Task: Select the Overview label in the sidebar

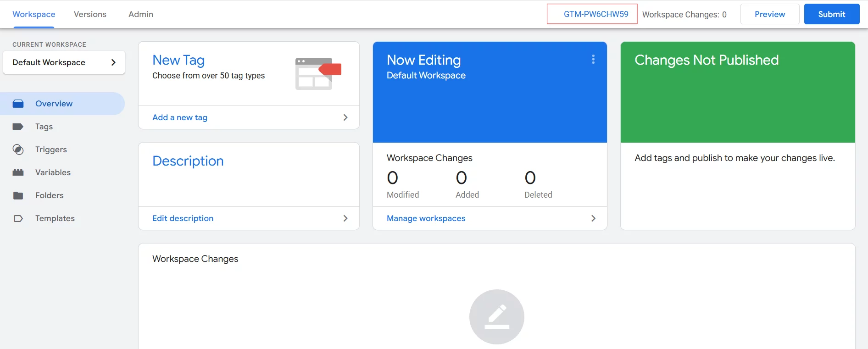Action: [54, 104]
